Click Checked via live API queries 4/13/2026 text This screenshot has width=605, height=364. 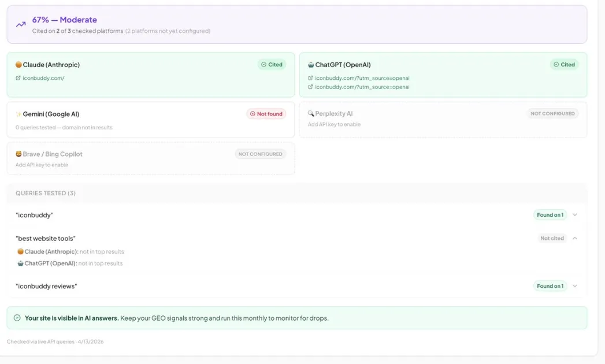point(55,341)
